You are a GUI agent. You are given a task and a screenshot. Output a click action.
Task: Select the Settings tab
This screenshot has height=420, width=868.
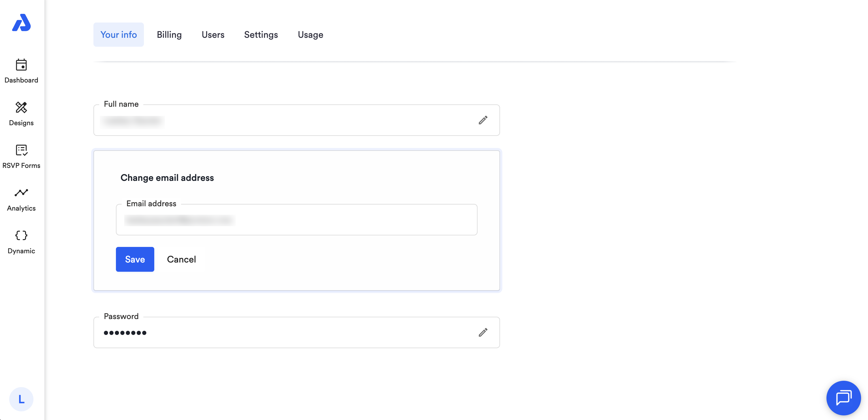click(261, 35)
